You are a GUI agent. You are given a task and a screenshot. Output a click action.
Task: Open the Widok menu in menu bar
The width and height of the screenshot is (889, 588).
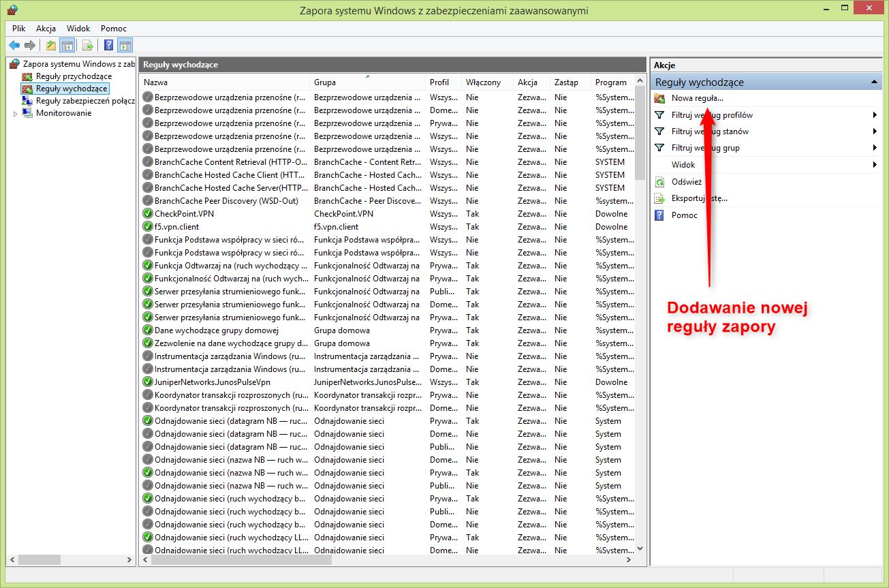click(x=79, y=29)
